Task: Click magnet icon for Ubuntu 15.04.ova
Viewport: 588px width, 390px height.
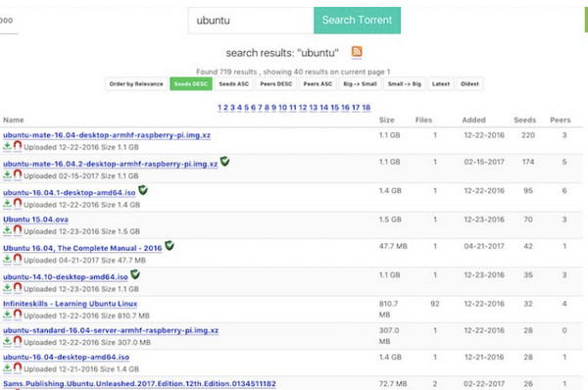Action: point(18,230)
